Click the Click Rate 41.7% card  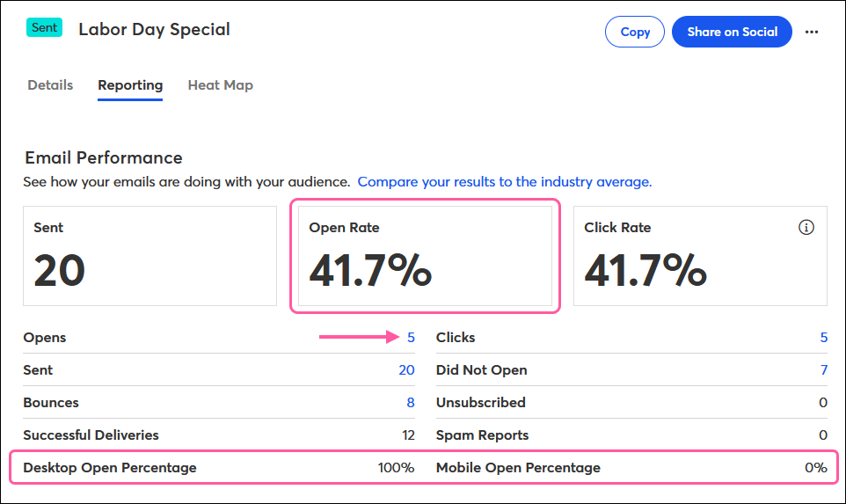pyautogui.click(x=699, y=256)
